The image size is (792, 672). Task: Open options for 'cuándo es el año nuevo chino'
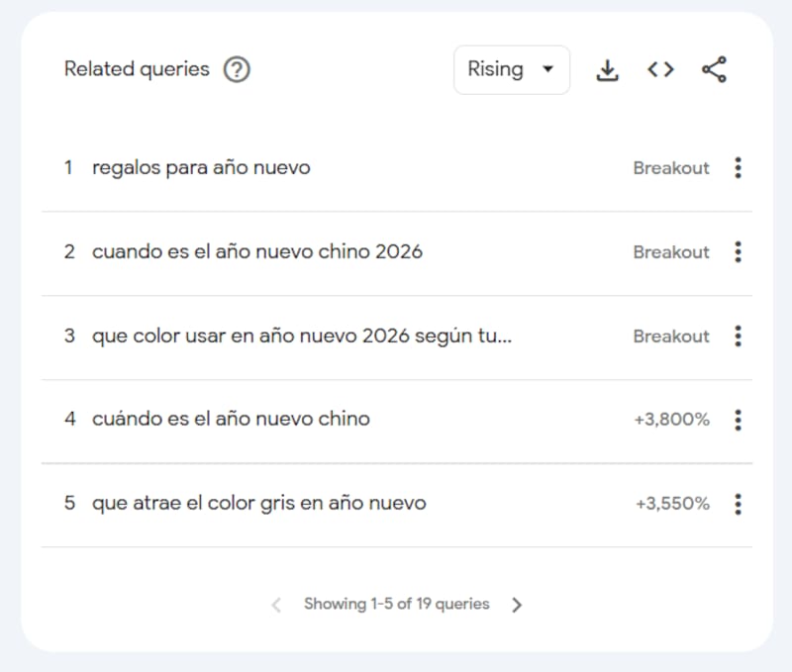(x=738, y=420)
